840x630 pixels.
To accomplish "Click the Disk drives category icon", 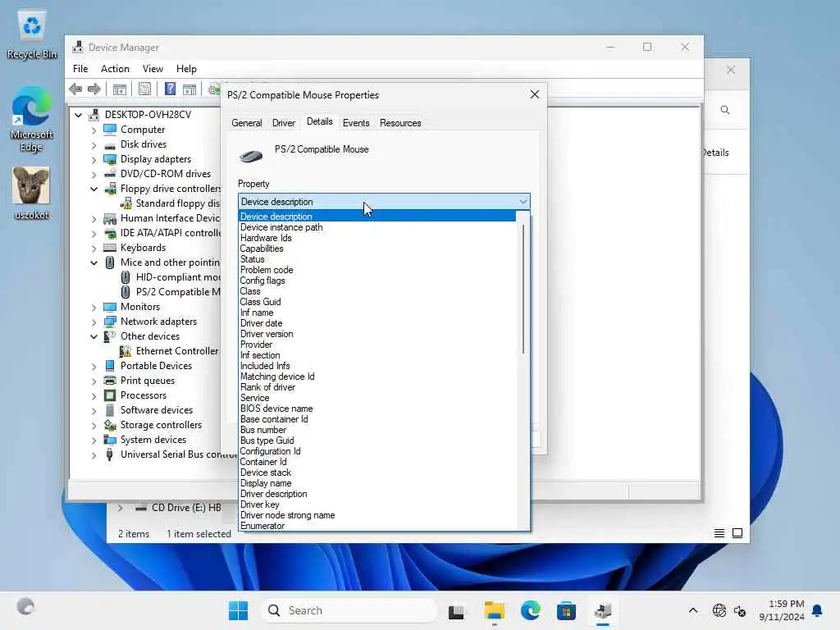I will 110,144.
